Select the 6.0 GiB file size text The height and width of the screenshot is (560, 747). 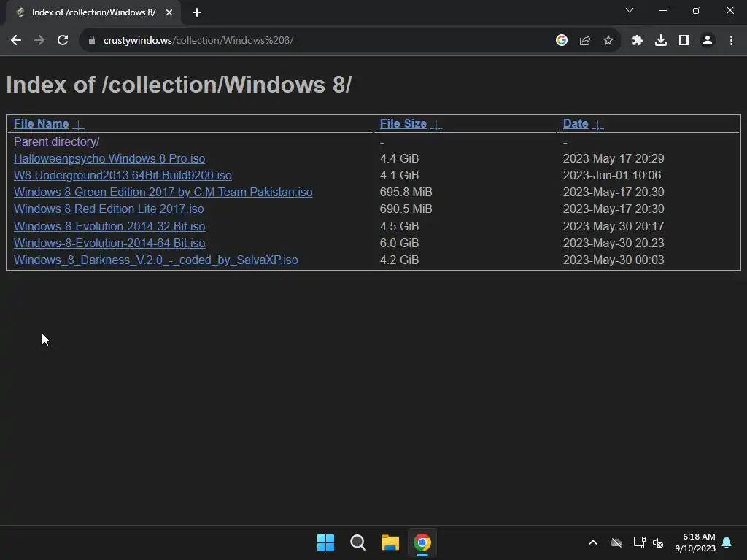[399, 243]
